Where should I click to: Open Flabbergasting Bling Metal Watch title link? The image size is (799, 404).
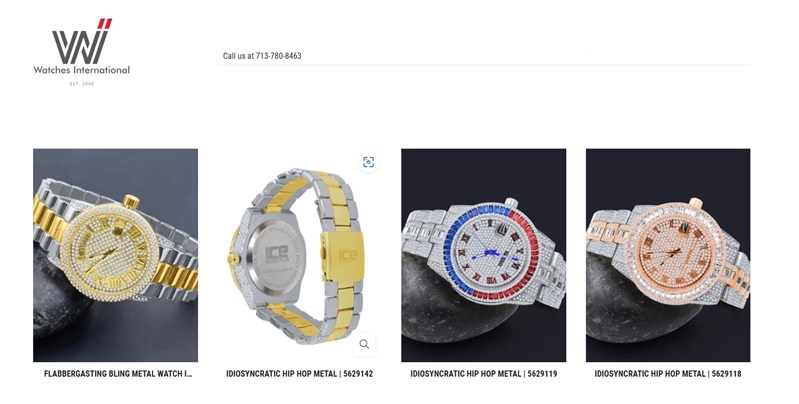(x=118, y=373)
